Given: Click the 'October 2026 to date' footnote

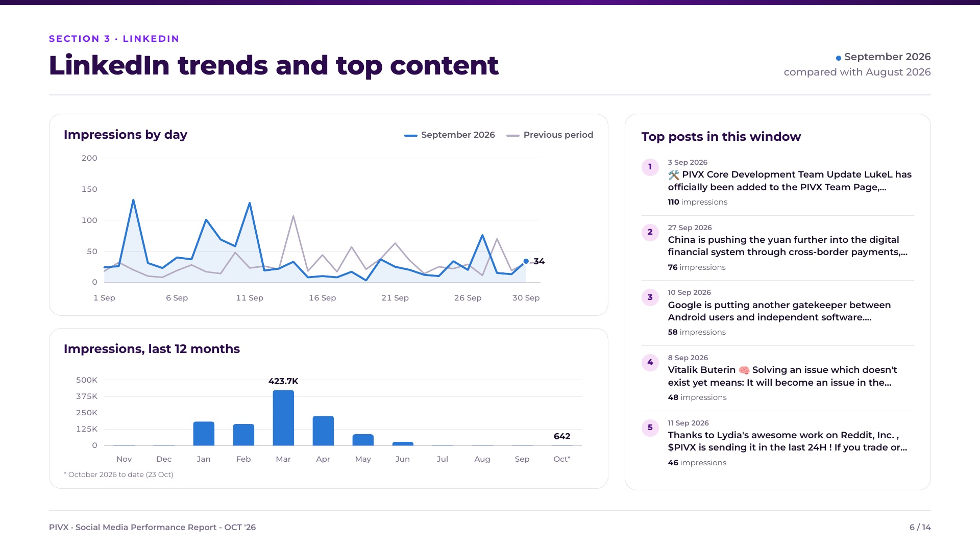Looking at the screenshot, I should click(118, 475).
